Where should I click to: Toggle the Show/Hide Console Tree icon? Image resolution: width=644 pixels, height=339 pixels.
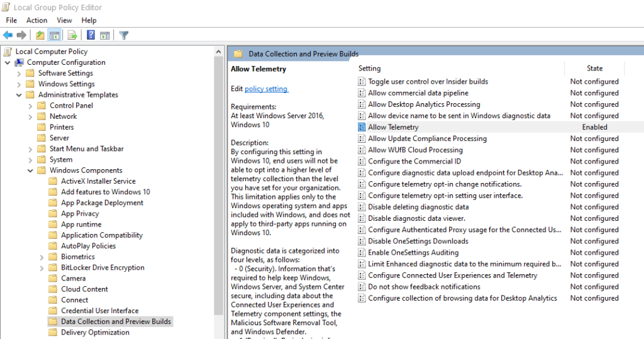54,35
